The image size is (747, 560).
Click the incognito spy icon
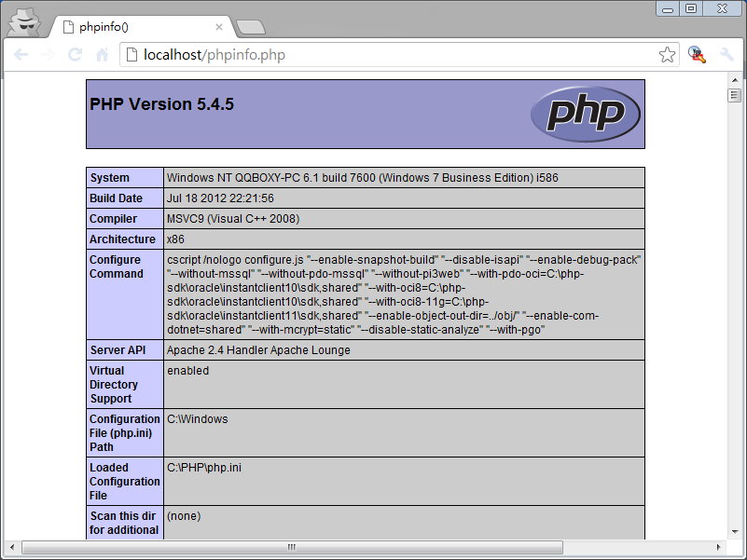click(25, 21)
